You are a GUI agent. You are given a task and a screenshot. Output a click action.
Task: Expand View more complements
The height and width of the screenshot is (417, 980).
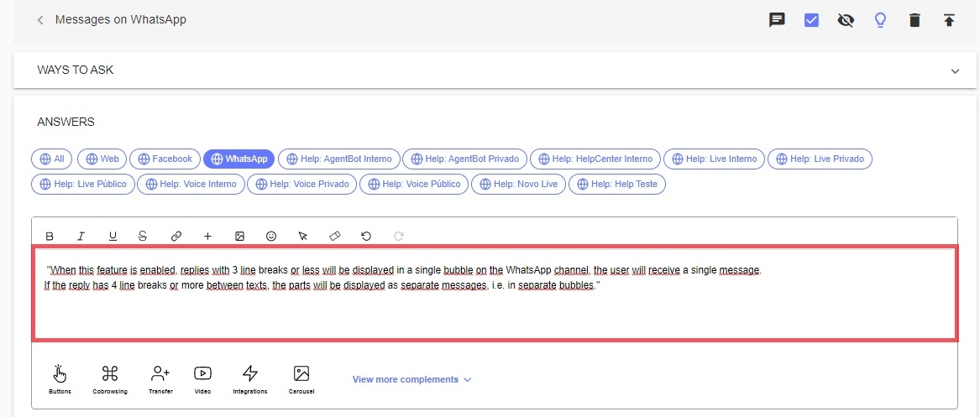click(x=411, y=379)
